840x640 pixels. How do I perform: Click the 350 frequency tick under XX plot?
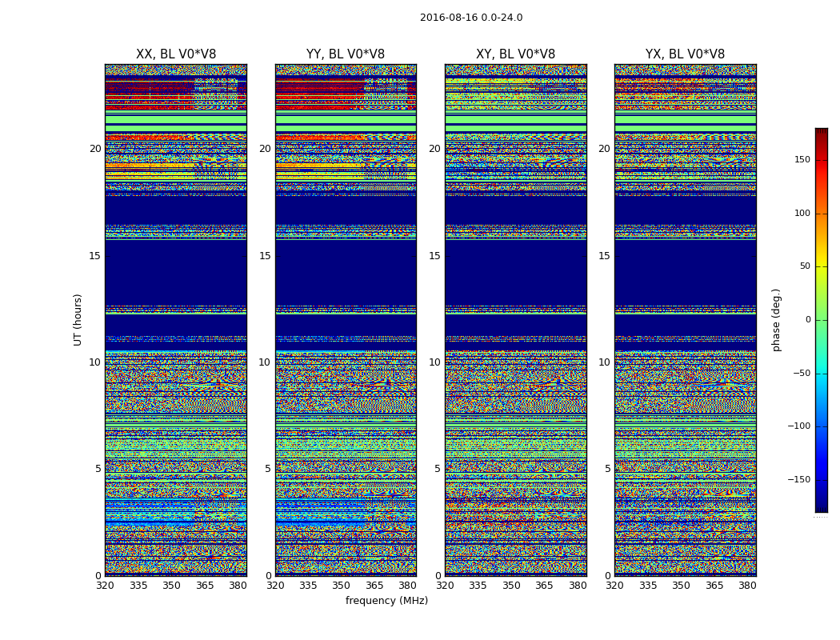171,586
